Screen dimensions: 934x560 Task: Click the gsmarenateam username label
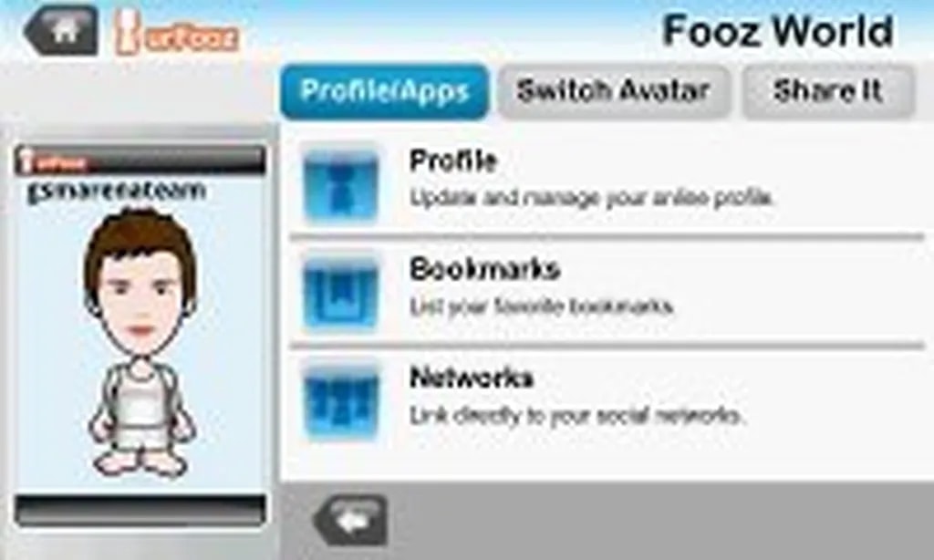(x=117, y=192)
